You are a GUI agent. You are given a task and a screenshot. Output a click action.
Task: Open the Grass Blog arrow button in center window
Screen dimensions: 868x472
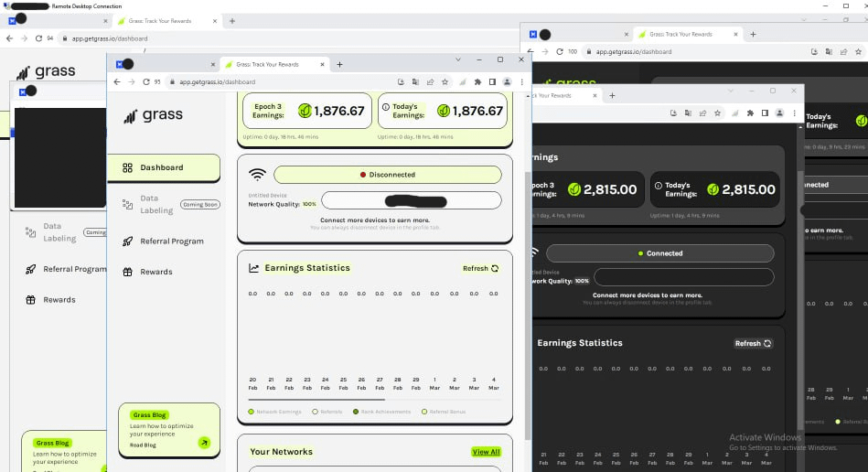coord(204,442)
